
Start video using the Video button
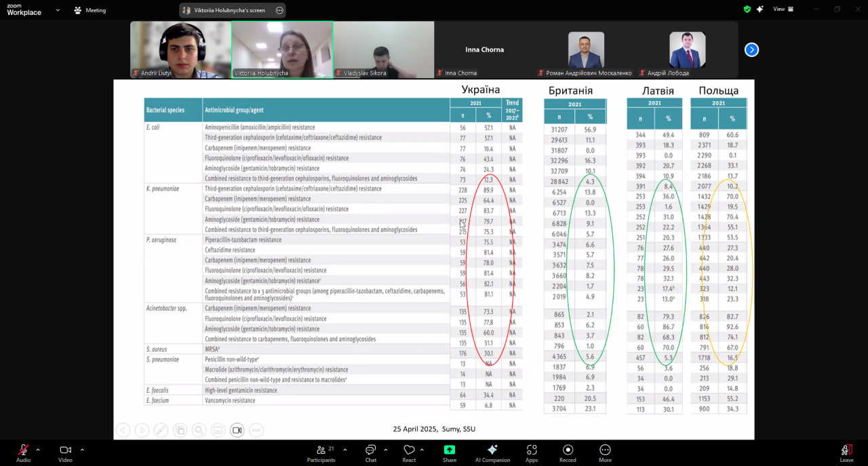tap(66, 452)
